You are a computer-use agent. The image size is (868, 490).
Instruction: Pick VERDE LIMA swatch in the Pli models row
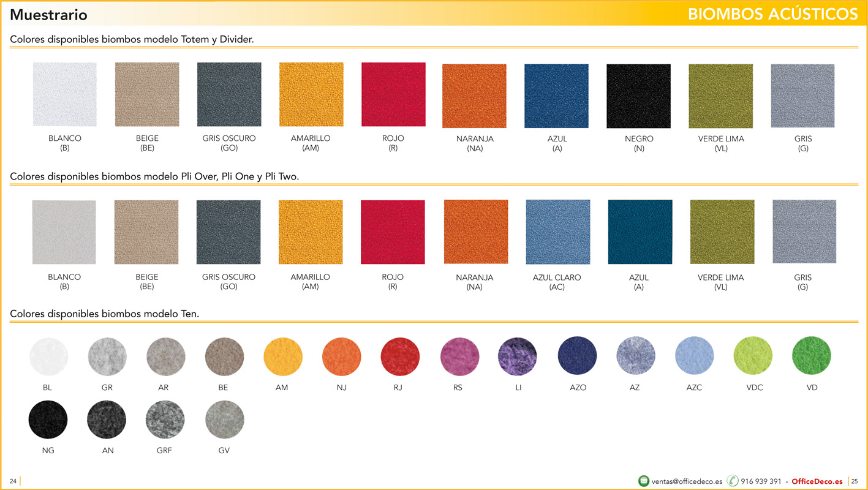point(722,232)
